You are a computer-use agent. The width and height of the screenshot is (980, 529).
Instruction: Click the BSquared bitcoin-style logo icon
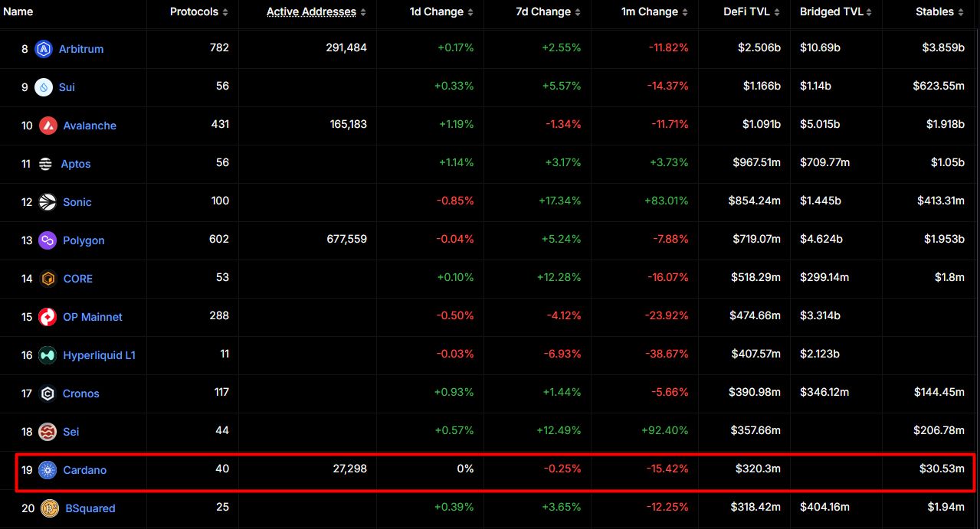[x=50, y=508]
